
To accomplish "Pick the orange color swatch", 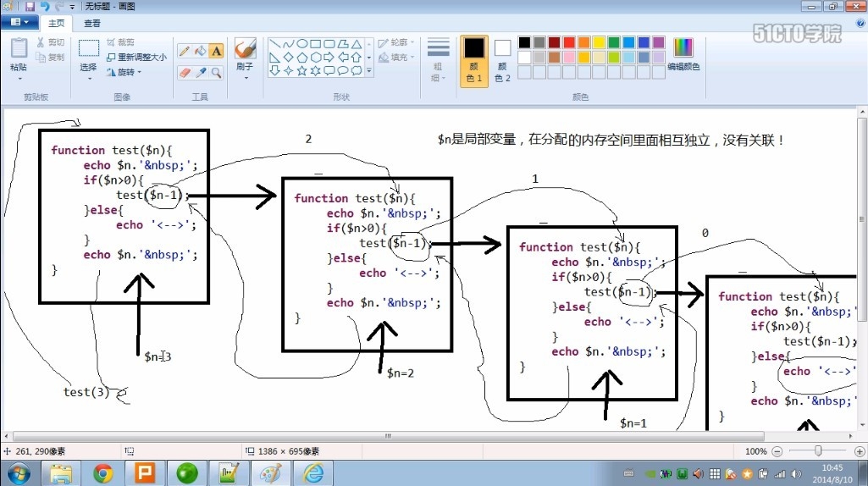I will coord(584,42).
